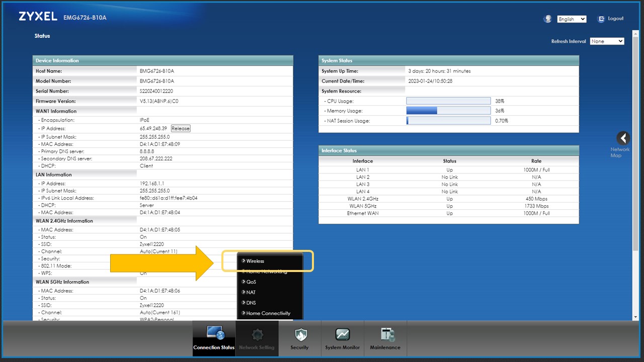
Task: Click the CPU Usage progress bar
Action: point(448,101)
